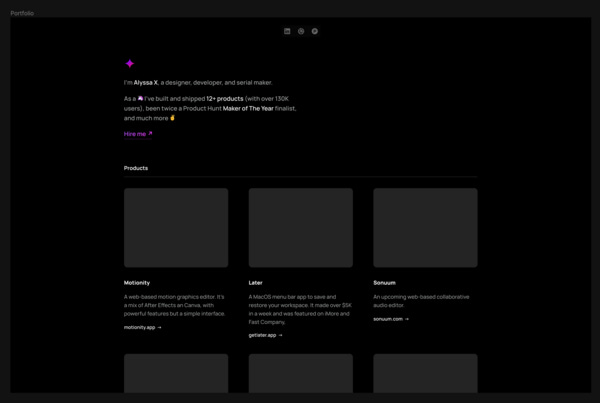Click the bold 'Alyssa X' name

click(146, 83)
